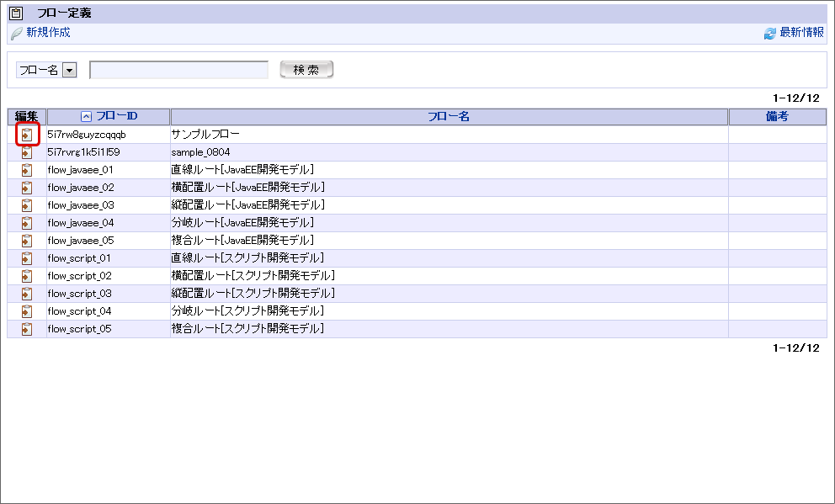Viewport: 835px width, 504px height.
Task: Click edit icon for flow_javaee_02
Action: pos(27,188)
